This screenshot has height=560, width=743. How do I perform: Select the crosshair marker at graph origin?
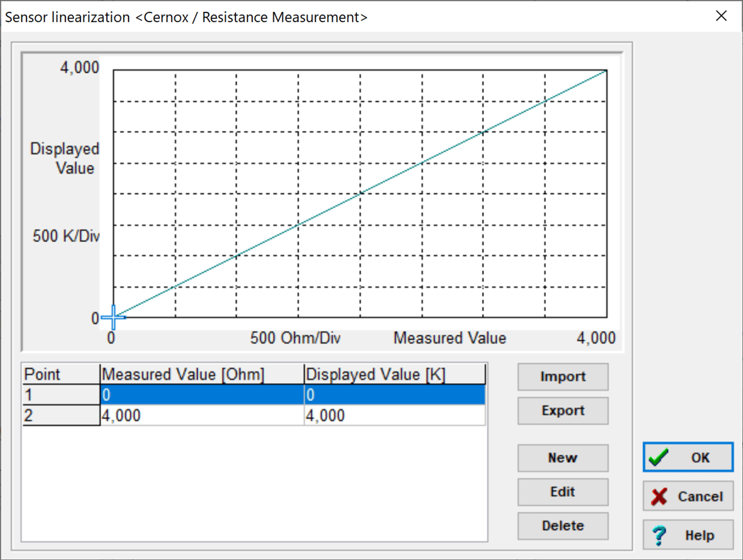click(113, 318)
